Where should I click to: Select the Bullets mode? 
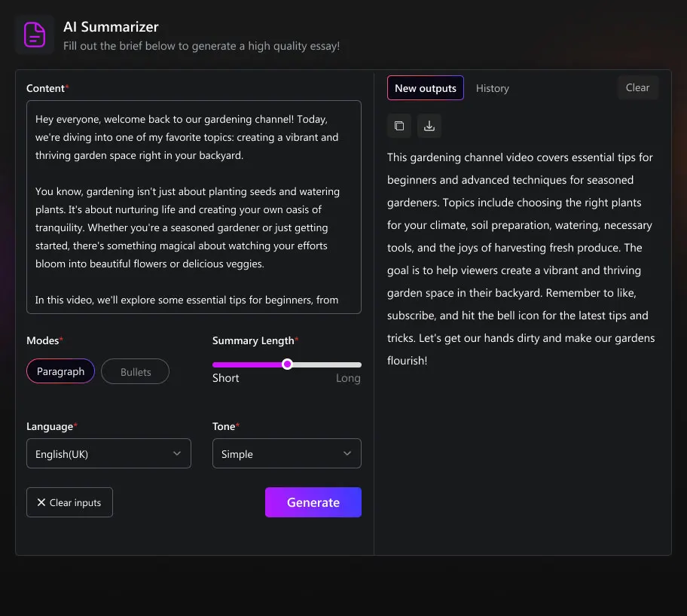136,371
